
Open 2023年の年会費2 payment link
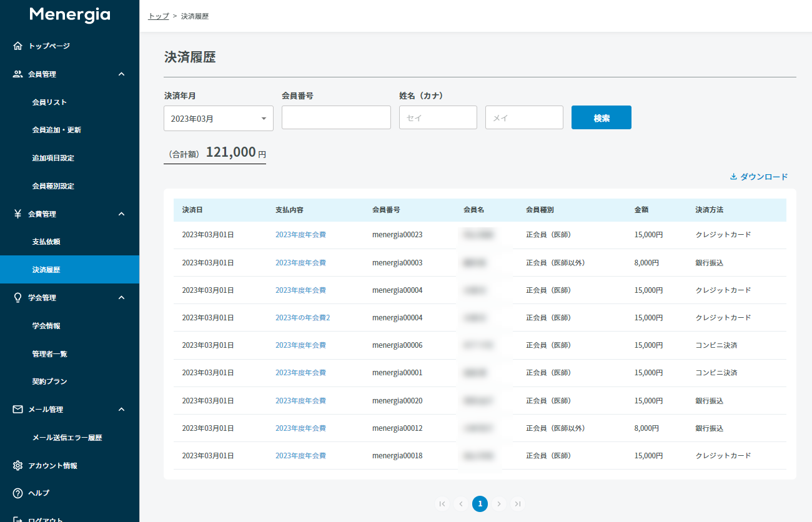pos(302,318)
